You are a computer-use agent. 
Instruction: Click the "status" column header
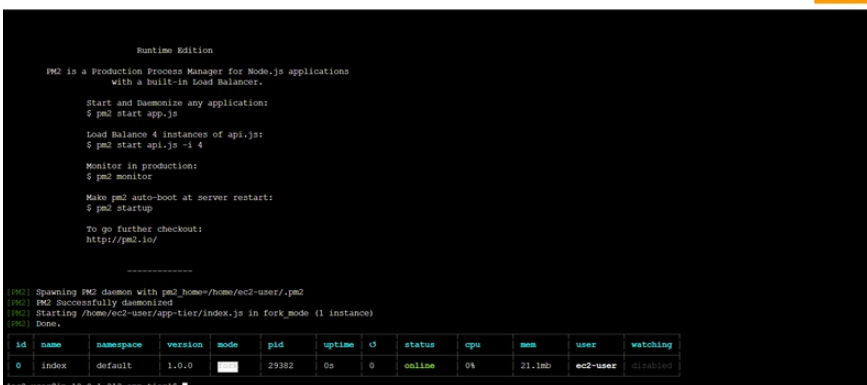[x=419, y=345]
